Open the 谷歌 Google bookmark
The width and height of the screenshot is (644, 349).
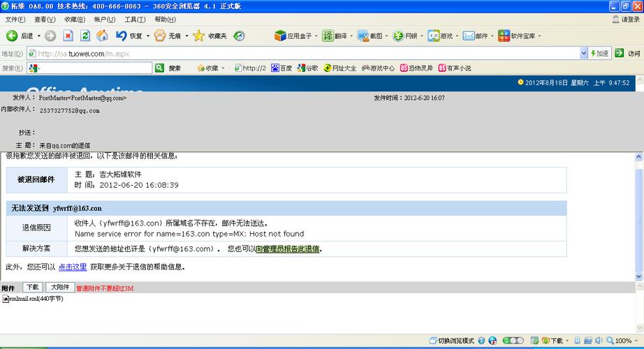pos(308,68)
